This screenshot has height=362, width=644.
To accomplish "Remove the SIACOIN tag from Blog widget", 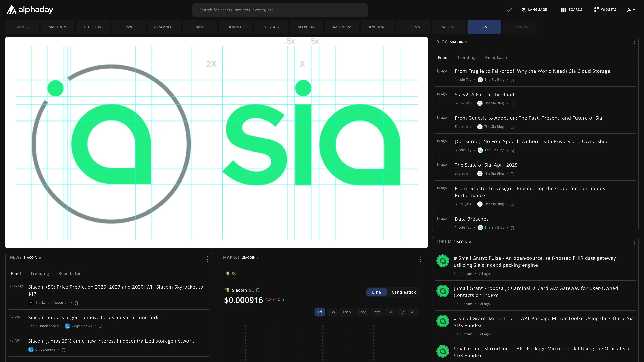I will click(466, 42).
